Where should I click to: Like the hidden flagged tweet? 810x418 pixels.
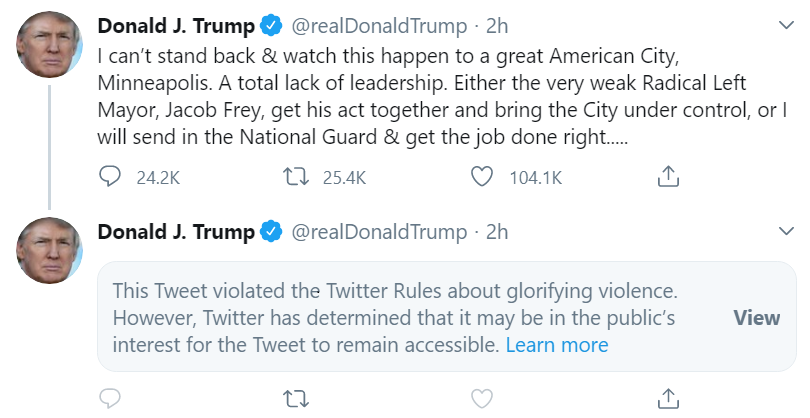482,398
